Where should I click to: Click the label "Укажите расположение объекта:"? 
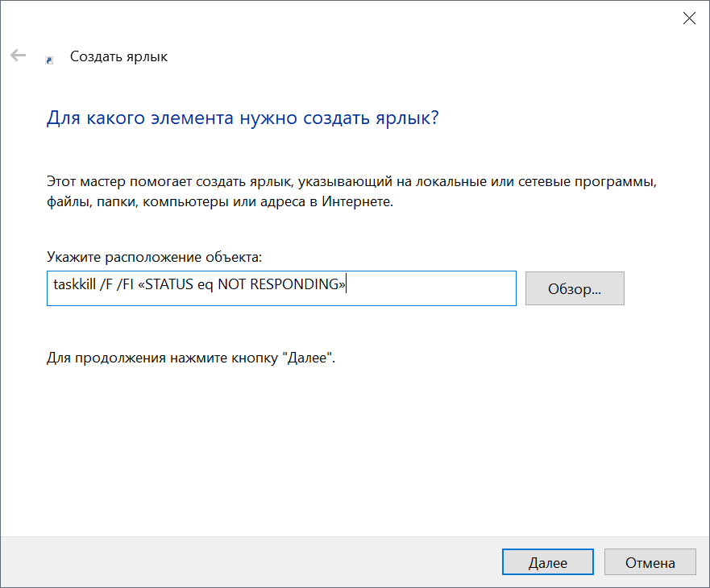[154, 258]
